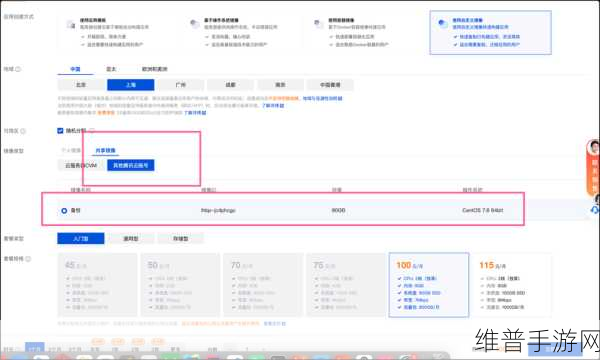This screenshot has height=360, width=600.
Task: Toggle the 随机分配 checkbox
Action: (60, 131)
